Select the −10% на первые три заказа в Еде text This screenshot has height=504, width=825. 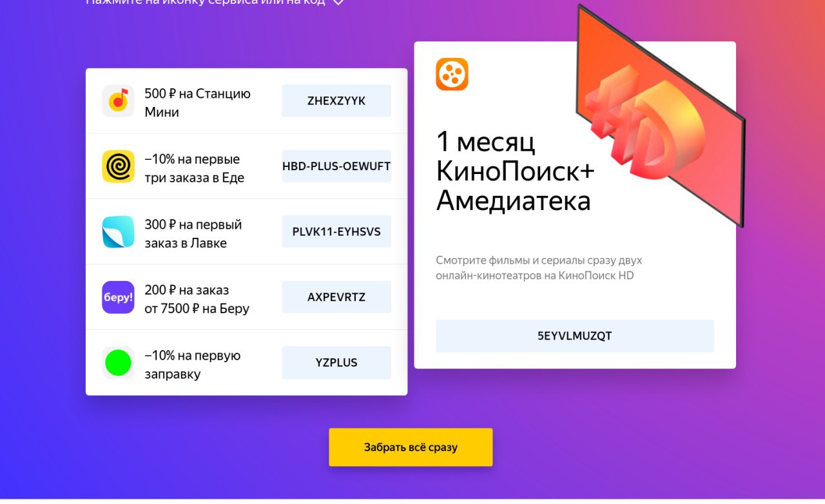(194, 169)
